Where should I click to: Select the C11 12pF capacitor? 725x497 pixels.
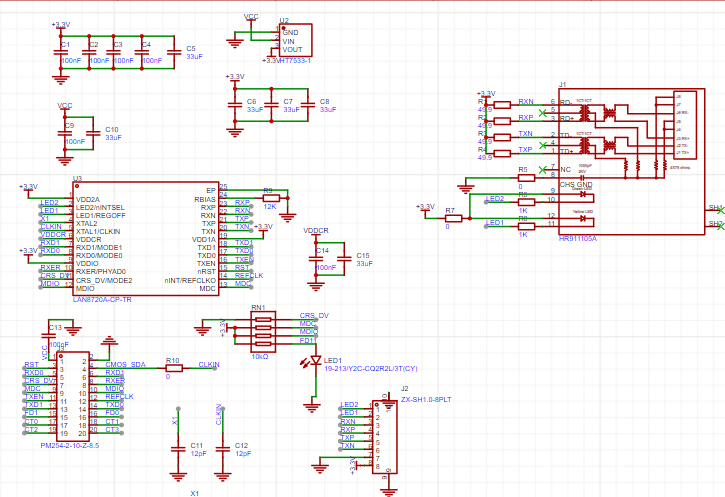178,449
